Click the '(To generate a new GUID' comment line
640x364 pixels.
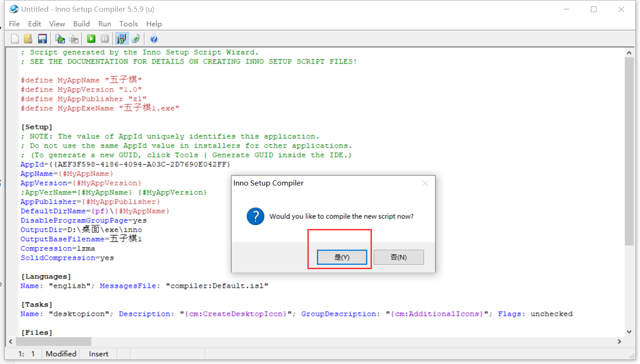coord(186,155)
